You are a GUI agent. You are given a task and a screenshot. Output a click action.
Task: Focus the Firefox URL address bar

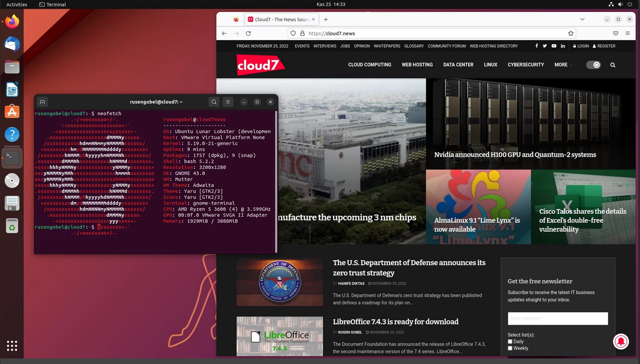pyautogui.click(x=432, y=33)
